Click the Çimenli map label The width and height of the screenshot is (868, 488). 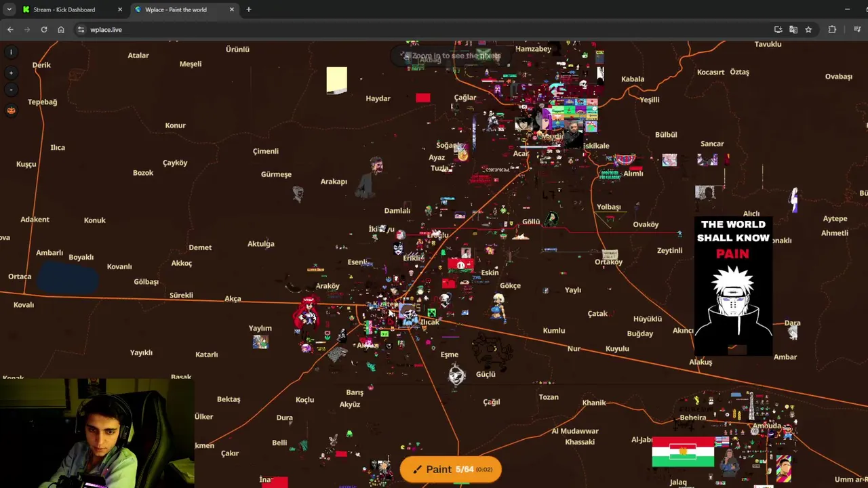click(266, 152)
